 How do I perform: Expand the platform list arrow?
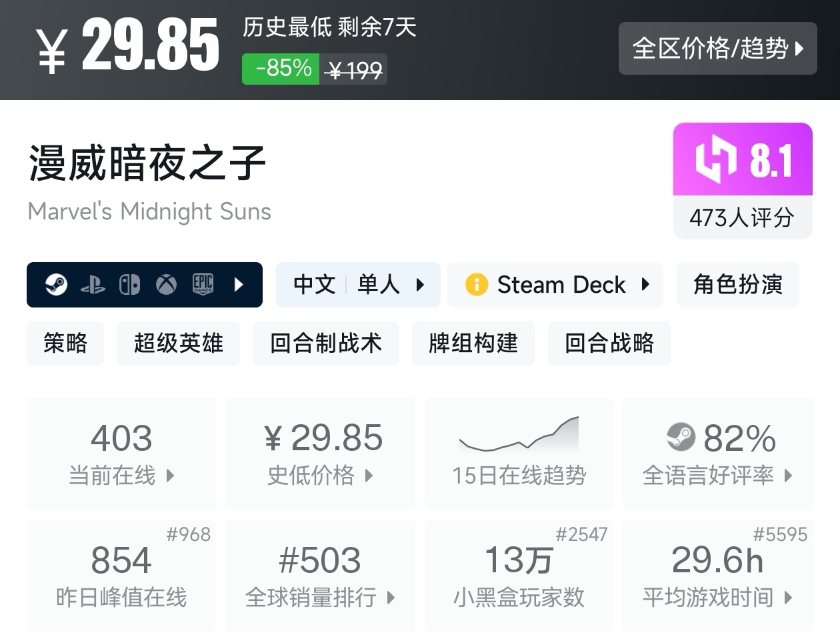(x=239, y=285)
